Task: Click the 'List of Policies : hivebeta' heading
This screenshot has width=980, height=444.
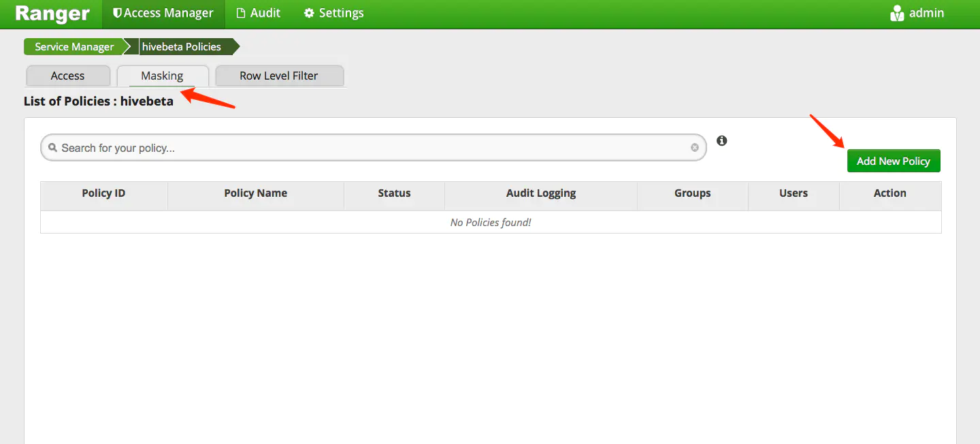Action: (99, 101)
